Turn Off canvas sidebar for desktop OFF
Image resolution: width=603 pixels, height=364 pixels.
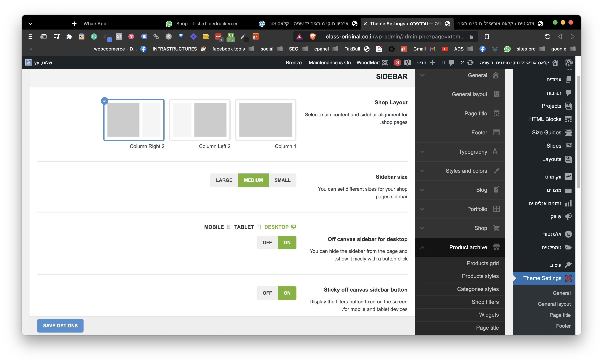coord(267,242)
